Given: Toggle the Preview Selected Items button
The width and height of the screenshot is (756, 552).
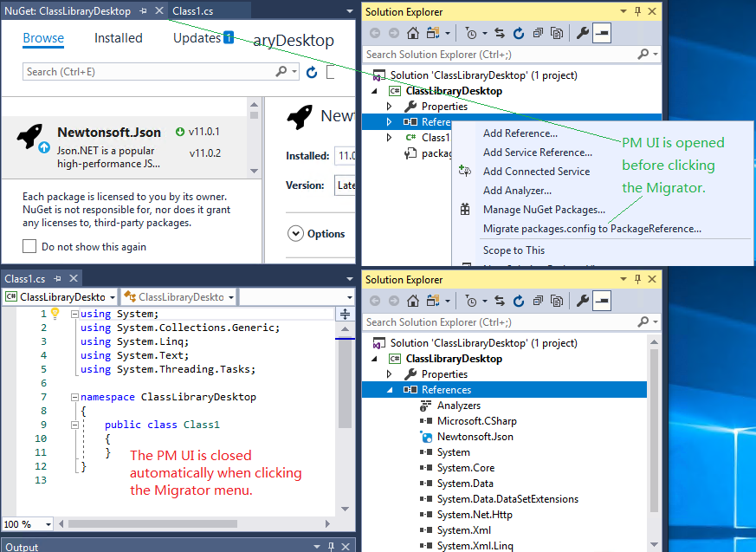Looking at the screenshot, I should [x=558, y=33].
